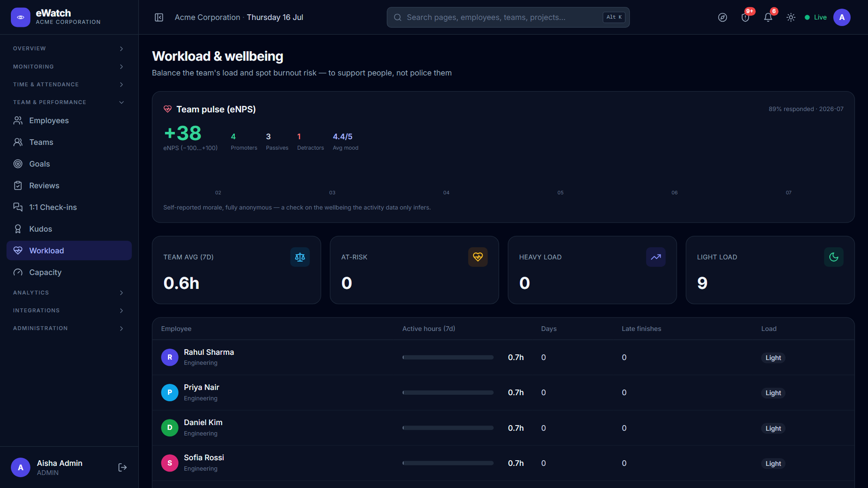
Task: Expand the Overview sidebar section
Action: [x=69, y=49]
